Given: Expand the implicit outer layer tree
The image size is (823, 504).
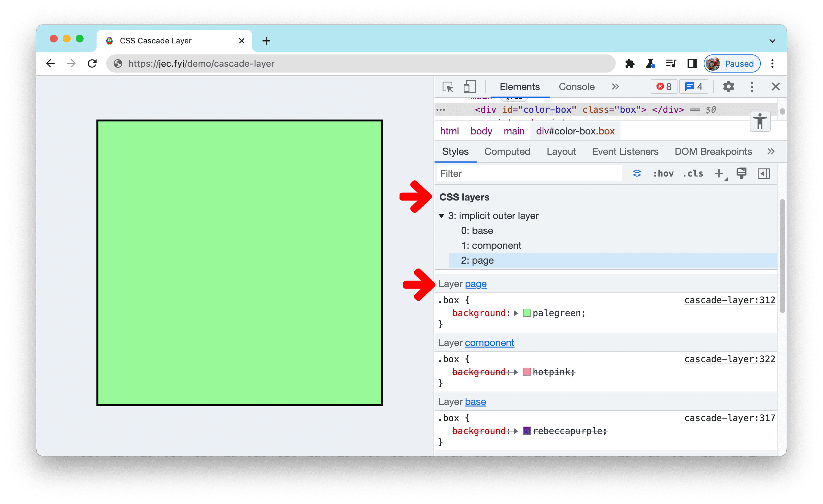Looking at the screenshot, I should click(x=443, y=216).
